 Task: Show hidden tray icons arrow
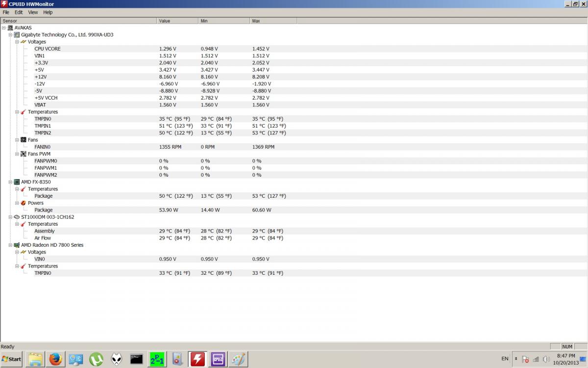point(516,359)
